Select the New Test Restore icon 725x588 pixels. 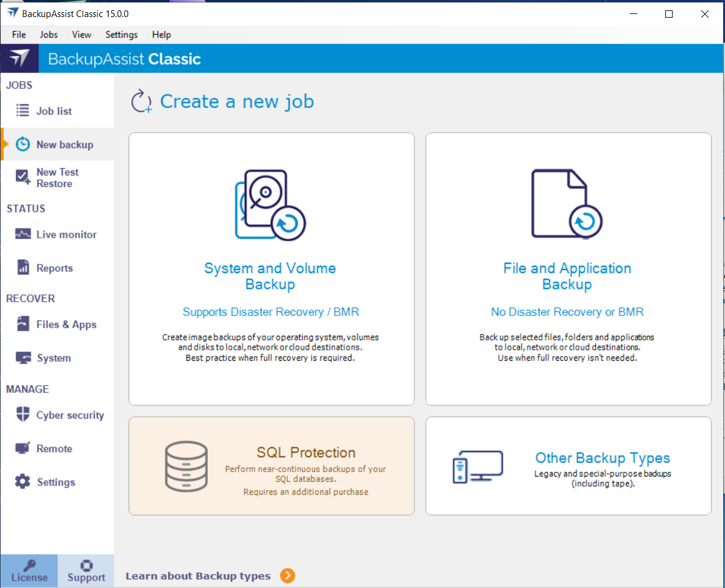click(23, 177)
